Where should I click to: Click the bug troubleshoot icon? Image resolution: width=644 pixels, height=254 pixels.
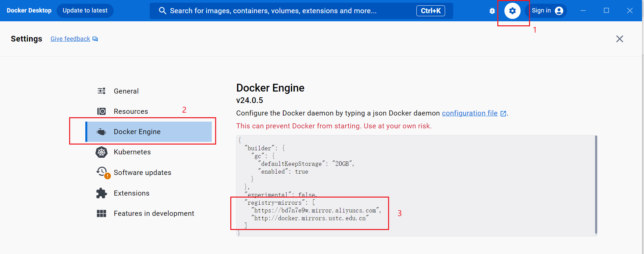click(492, 11)
